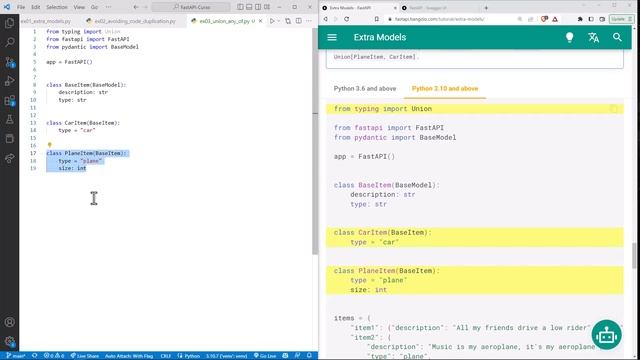
Task: Click the browser Update button
Action: (x=621, y=19)
